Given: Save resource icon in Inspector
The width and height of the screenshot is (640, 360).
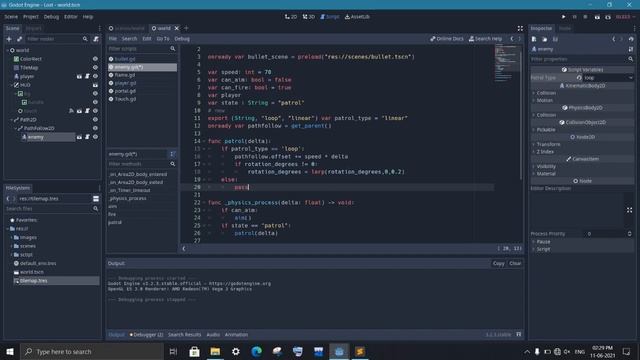Looking at the screenshot, I should [x=555, y=39].
